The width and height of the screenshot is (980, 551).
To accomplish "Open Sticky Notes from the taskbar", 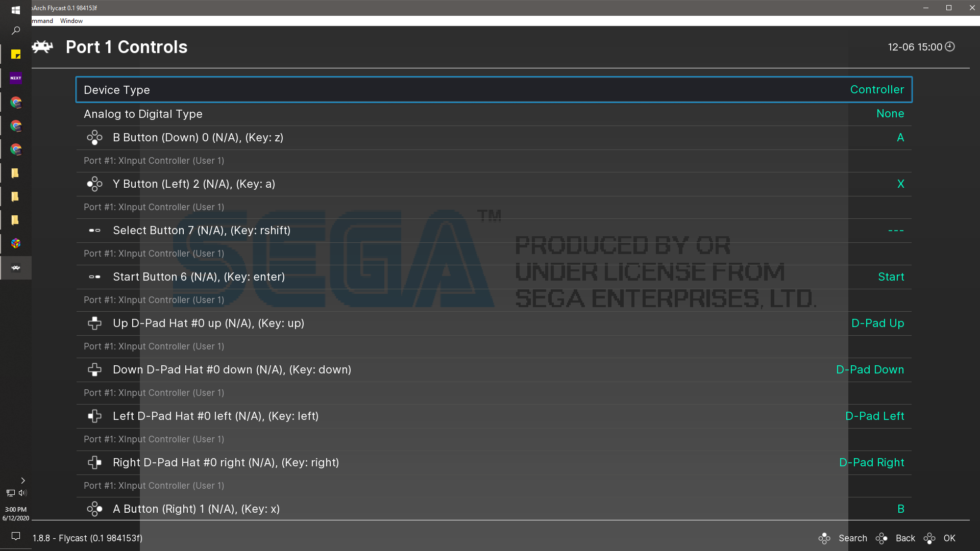I will pyautogui.click(x=16, y=55).
